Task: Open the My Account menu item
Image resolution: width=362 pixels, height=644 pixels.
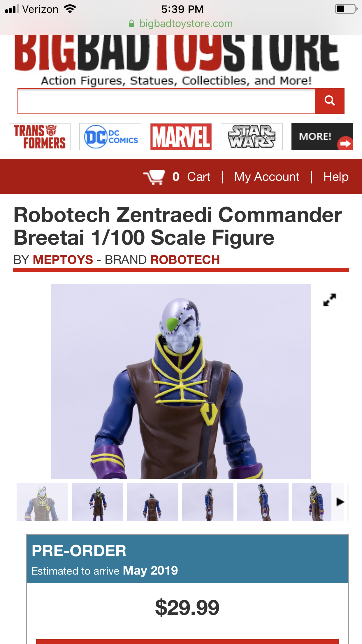Action: (267, 177)
